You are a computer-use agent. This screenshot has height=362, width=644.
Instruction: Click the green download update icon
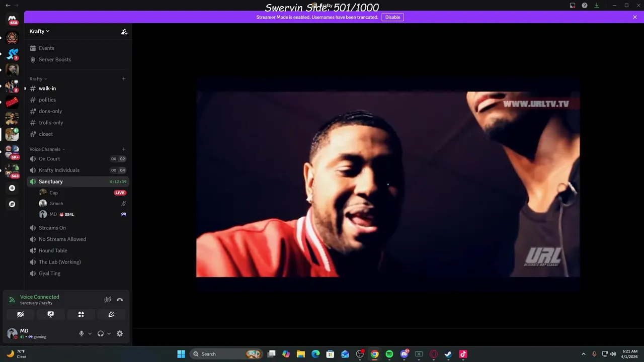[x=597, y=5]
